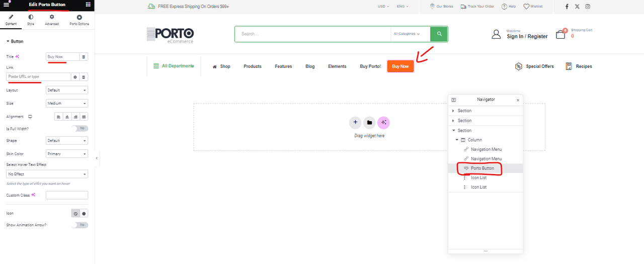Click the green search button
Screen dimensions: 644x264
pyautogui.click(x=439, y=34)
